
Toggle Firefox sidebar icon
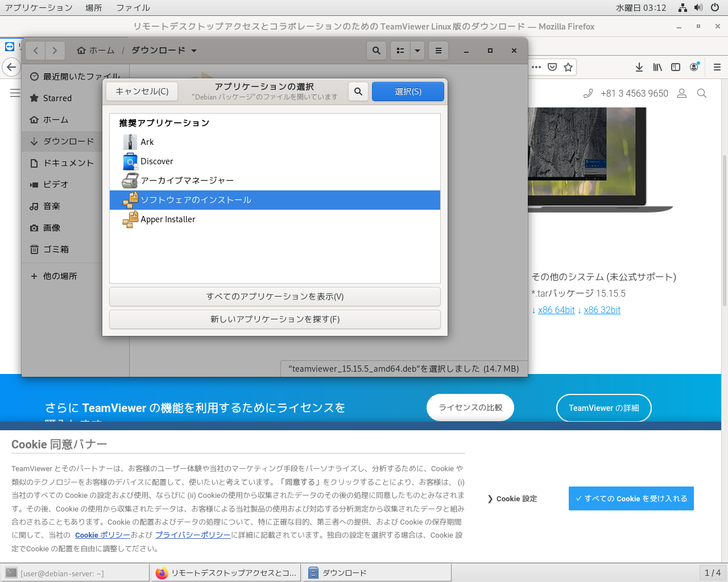pos(676,67)
